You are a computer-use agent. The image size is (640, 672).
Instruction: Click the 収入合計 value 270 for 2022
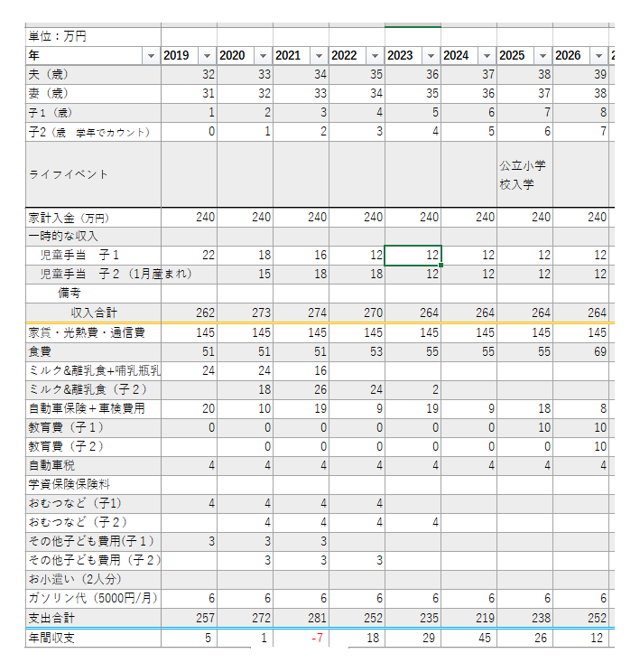(357, 313)
